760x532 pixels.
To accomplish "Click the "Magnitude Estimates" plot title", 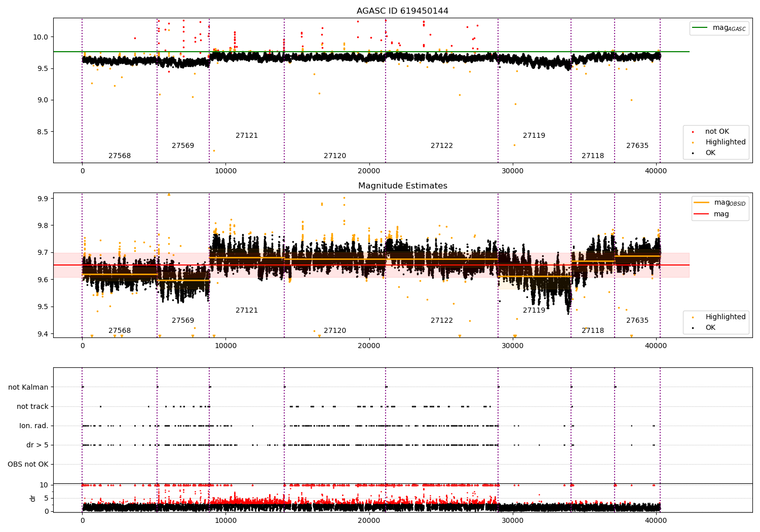I will [x=402, y=186].
